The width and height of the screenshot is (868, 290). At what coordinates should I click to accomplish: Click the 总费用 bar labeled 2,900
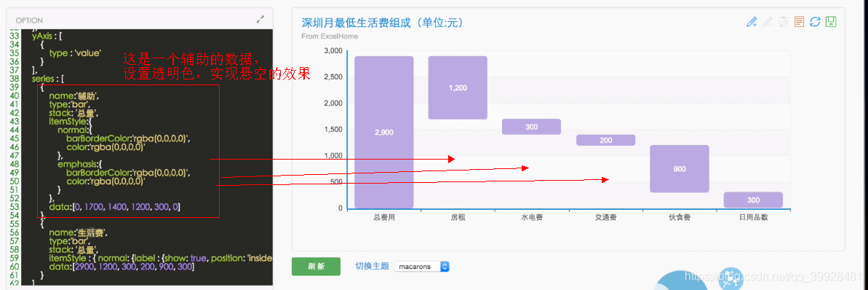point(384,132)
